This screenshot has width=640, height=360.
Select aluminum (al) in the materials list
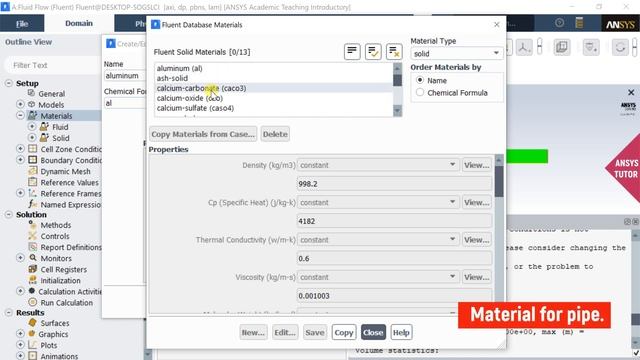coord(180,68)
